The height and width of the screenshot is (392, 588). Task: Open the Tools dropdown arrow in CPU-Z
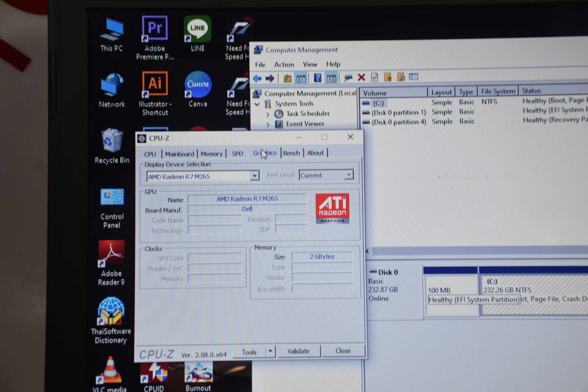pyautogui.click(x=270, y=351)
